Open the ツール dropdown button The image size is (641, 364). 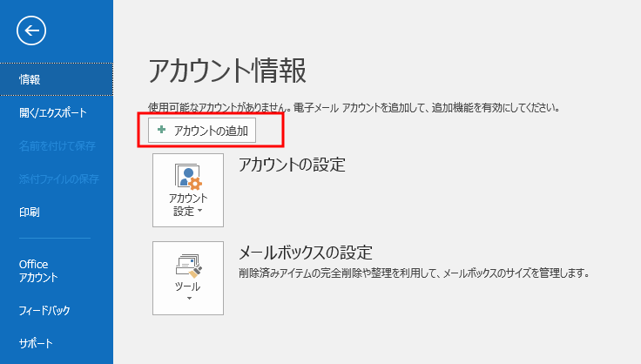pos(188,278)
